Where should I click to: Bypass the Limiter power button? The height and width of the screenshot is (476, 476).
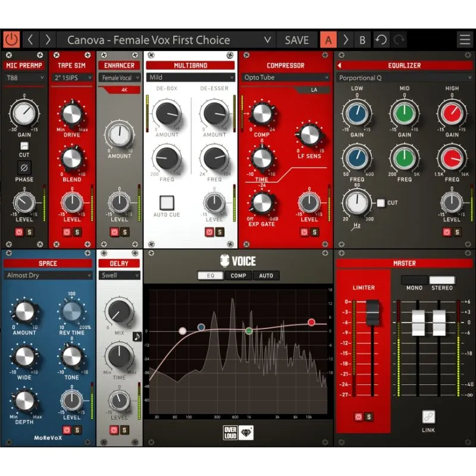point(359,417)
